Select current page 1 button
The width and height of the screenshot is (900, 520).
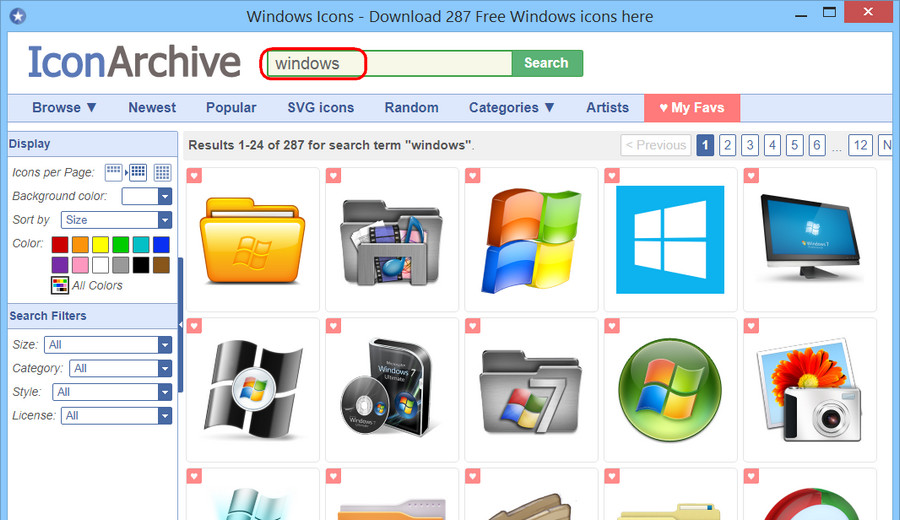coord(705,145)
